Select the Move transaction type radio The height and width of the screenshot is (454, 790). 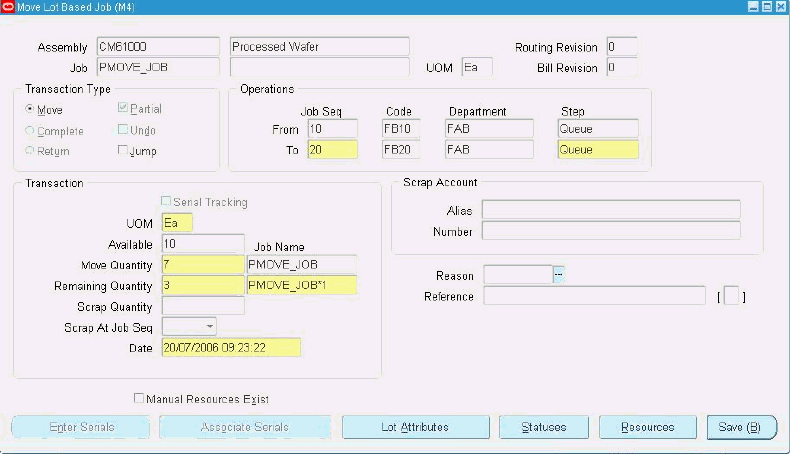click(x=30, y=109)
